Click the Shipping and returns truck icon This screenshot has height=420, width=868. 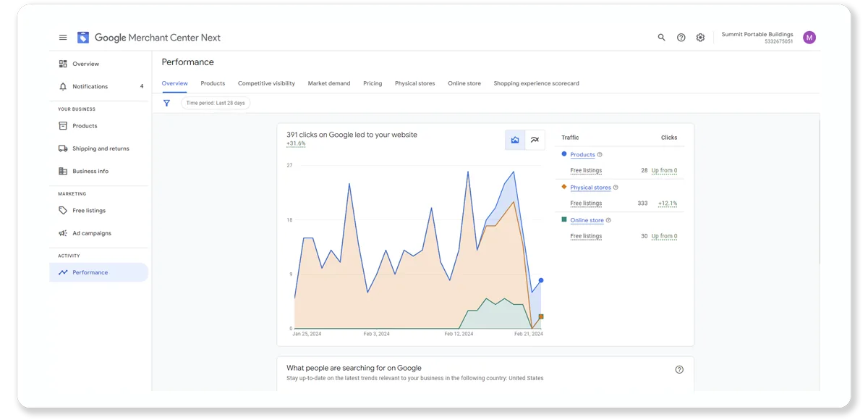coord(63,148)
